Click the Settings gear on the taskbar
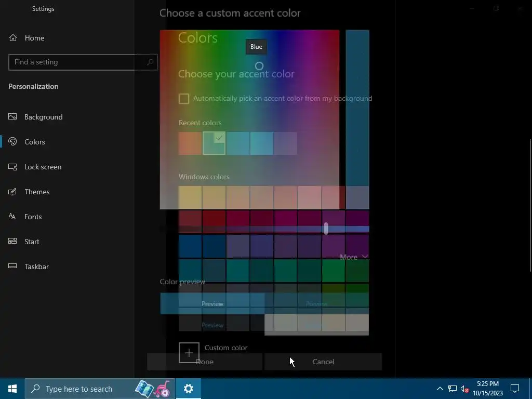Viewport: 532px width, 399px height. coord(188,389)
